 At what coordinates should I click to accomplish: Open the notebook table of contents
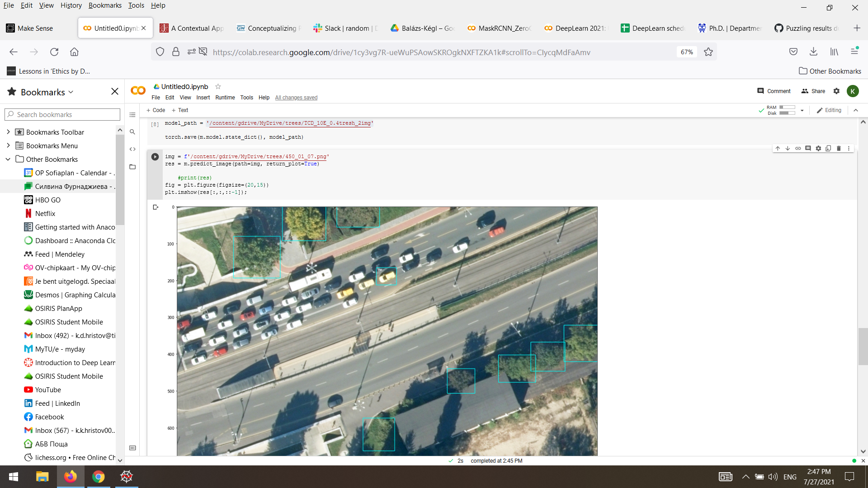(x=132, y=114)
